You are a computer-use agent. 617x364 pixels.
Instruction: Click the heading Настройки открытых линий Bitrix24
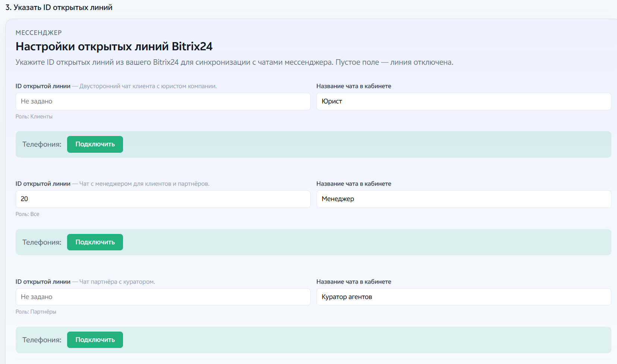[x=114, y=47]
